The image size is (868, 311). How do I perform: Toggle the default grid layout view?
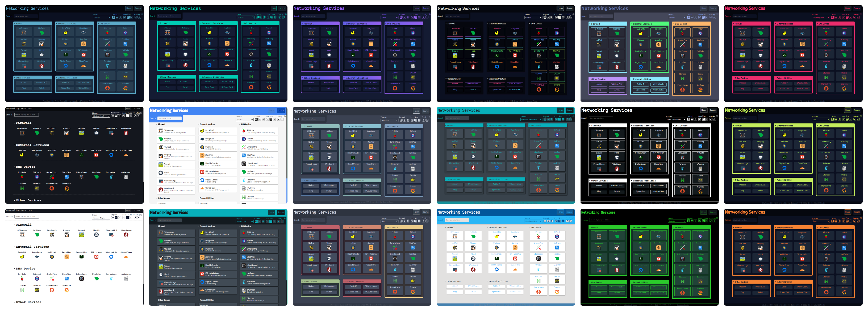click(x=114, y=18)
